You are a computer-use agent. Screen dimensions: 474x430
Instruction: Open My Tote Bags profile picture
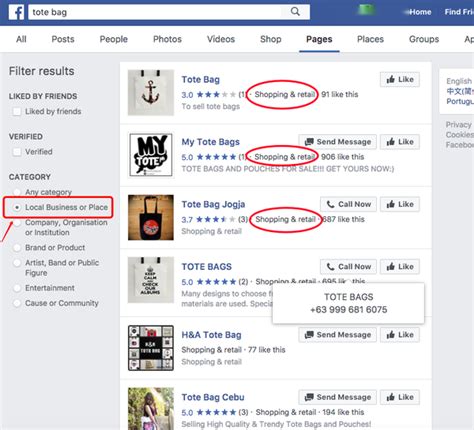pos(151,155)
